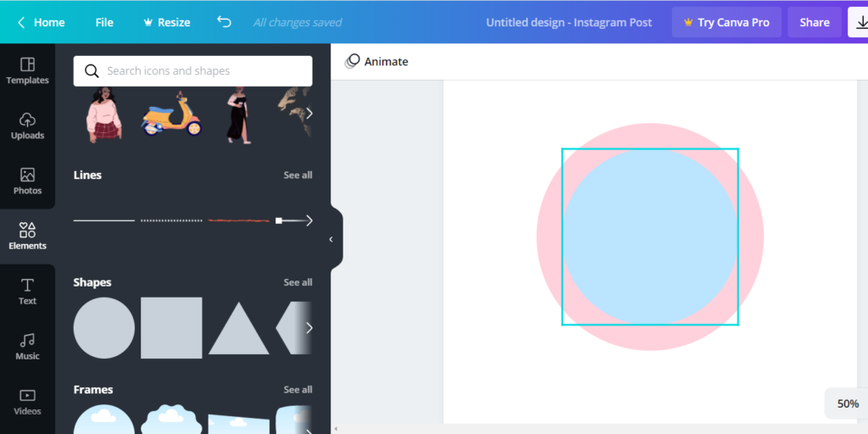
Task: See all Frames
Action: [x=298, y=390]
